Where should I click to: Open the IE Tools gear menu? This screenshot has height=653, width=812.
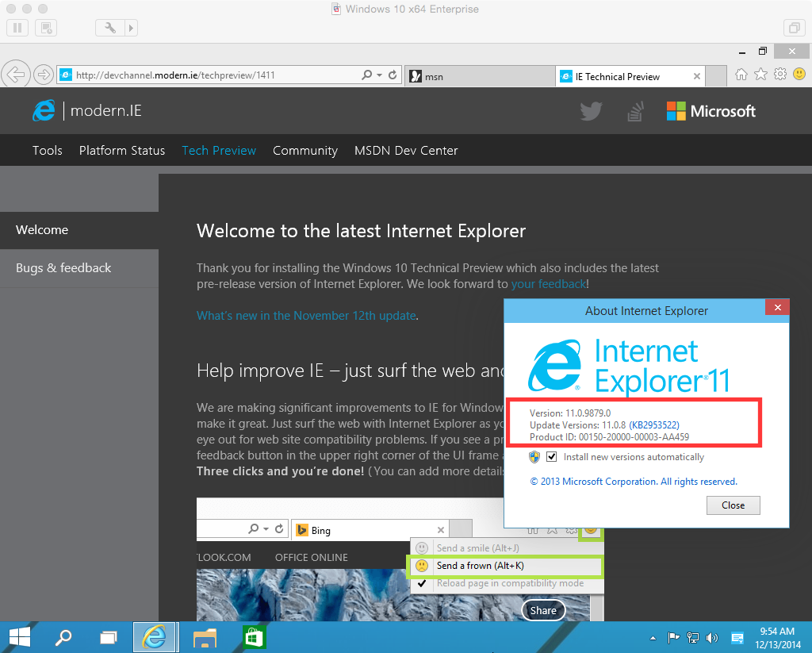point(780,75)
